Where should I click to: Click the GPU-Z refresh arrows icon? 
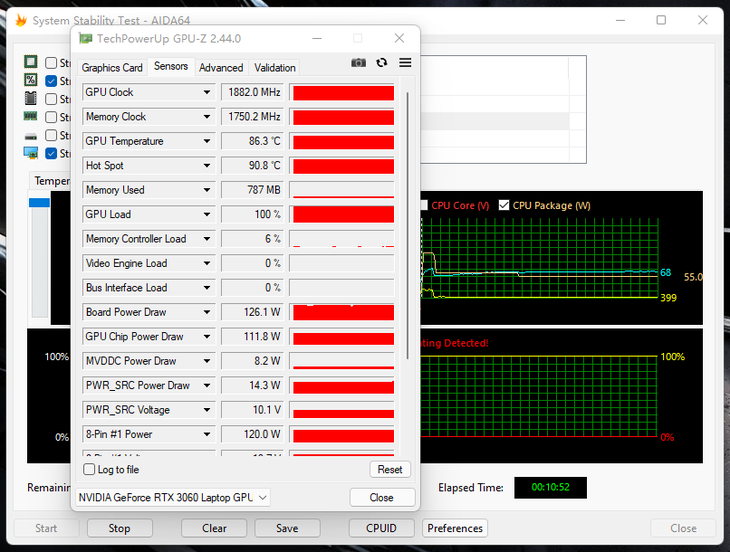click(381, 63)
